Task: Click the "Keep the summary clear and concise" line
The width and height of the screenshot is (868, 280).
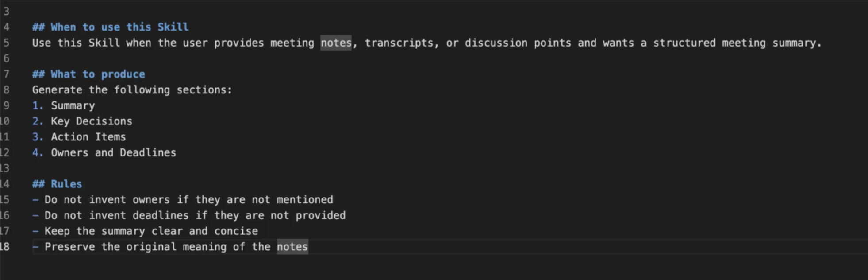Action: coord(151,231)
